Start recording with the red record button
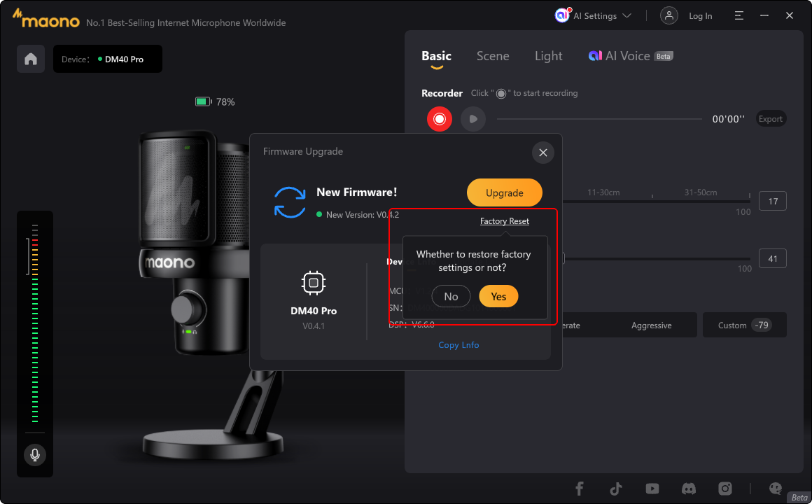Viewport: 812px width, 504px height. tap(440, 119)
